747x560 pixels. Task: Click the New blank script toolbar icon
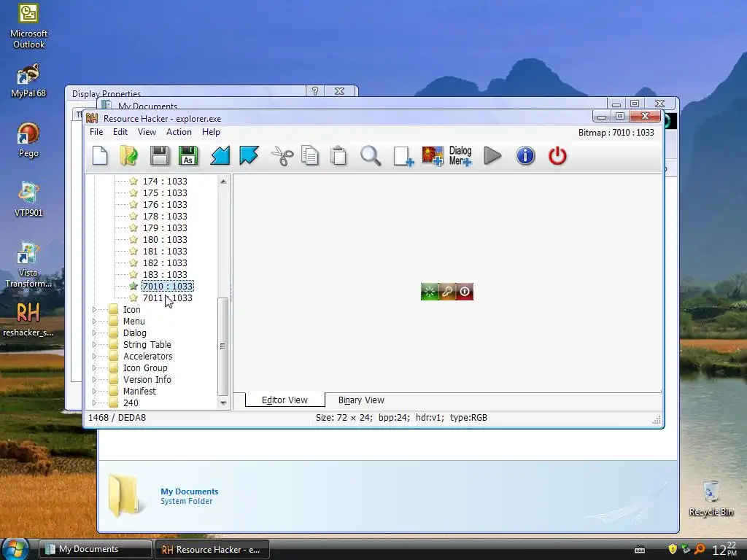click(x=100, y=156)
